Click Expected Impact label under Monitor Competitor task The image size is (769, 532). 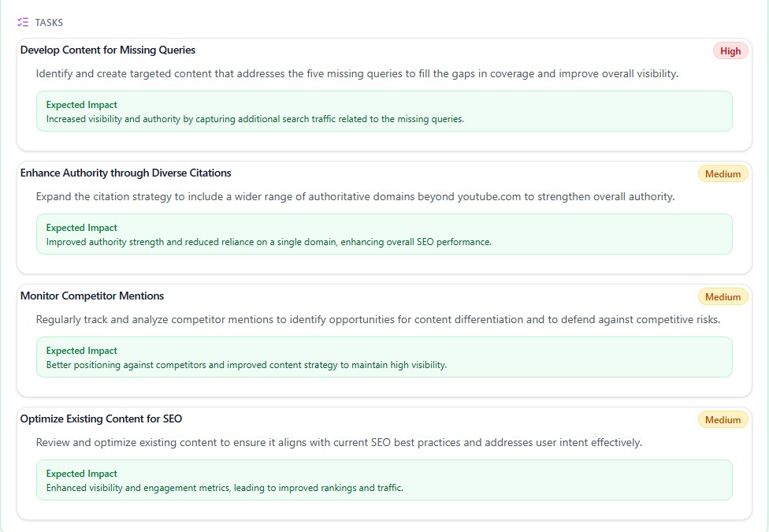tap(81, 351)
